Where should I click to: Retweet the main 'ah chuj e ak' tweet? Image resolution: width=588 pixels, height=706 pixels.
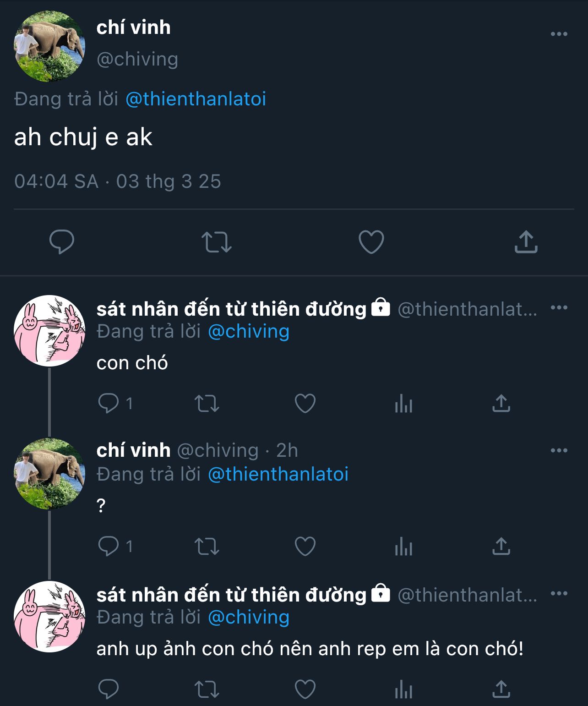tap(217, 242)
